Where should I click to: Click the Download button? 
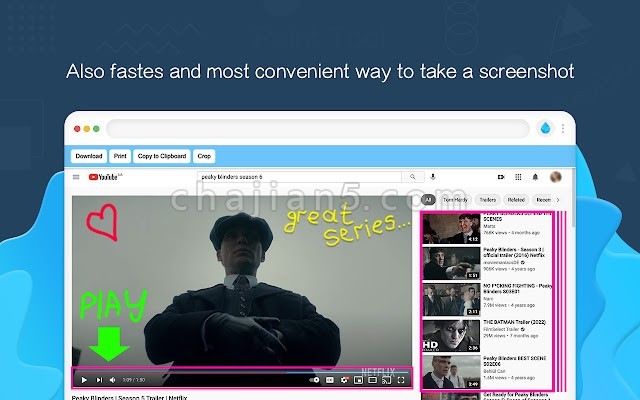pyautogui.click(x=89, y=156)
